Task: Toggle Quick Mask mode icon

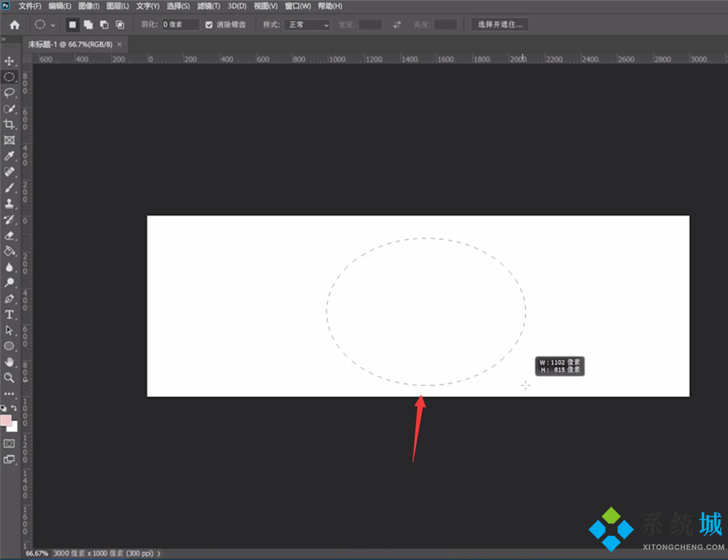Action: (x=9, y=443)
